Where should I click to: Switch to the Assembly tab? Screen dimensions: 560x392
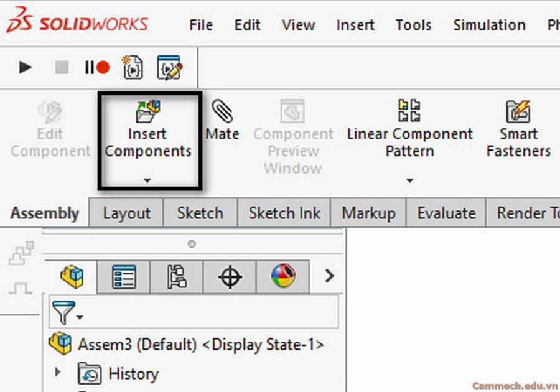click(x=45, y=213)
